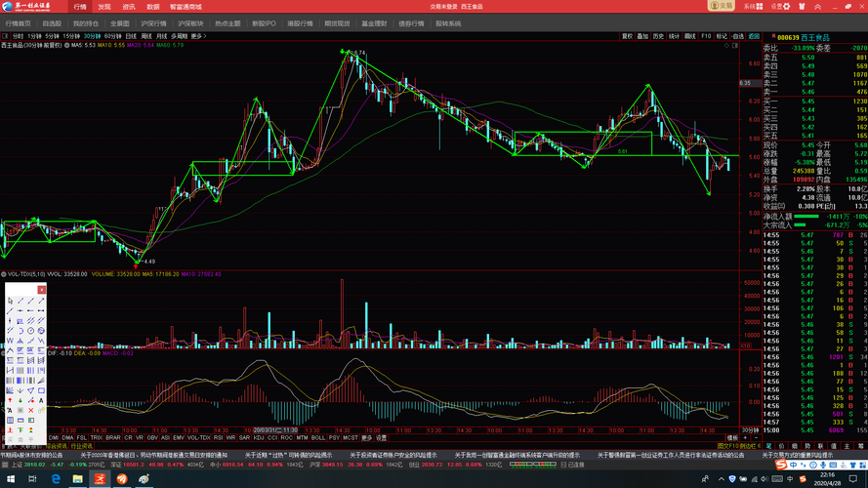Open Task View on the taskbar
The image size is (868, 488).
click(32, 479)
